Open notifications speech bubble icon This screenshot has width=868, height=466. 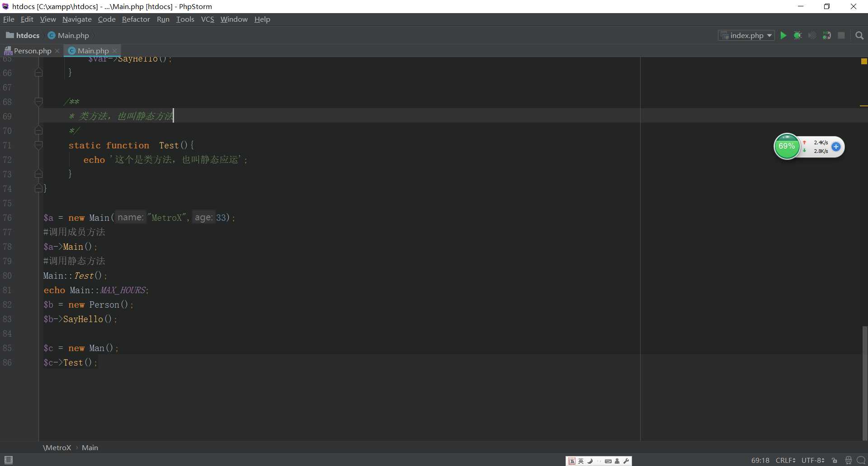[x=861, y=460]
